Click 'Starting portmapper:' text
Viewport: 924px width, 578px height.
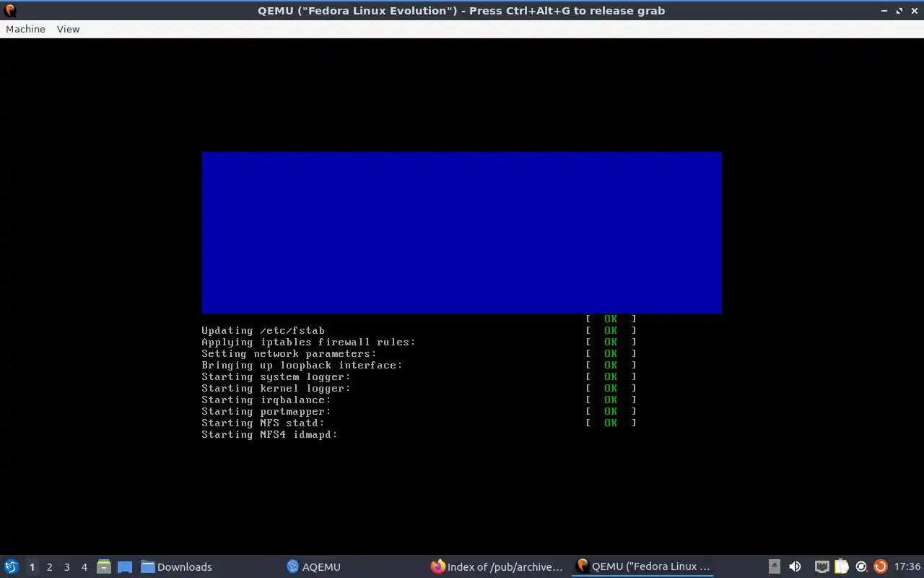click(x=266, y=412)
